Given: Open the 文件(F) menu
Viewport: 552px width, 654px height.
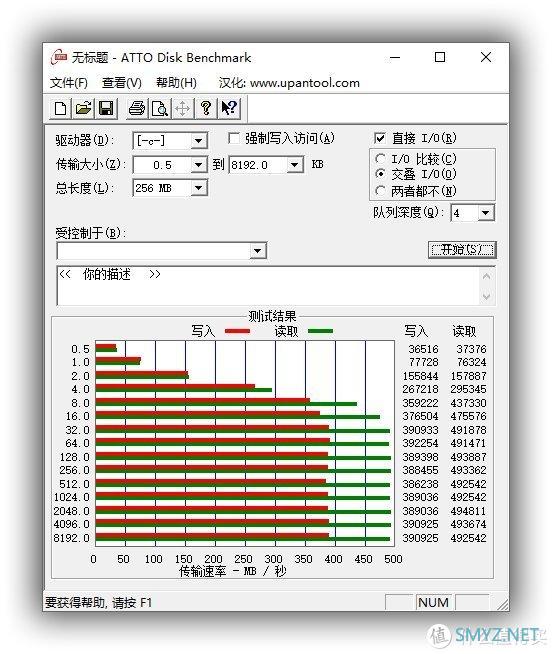Looking at the screenshot, I should click(69, 83).
